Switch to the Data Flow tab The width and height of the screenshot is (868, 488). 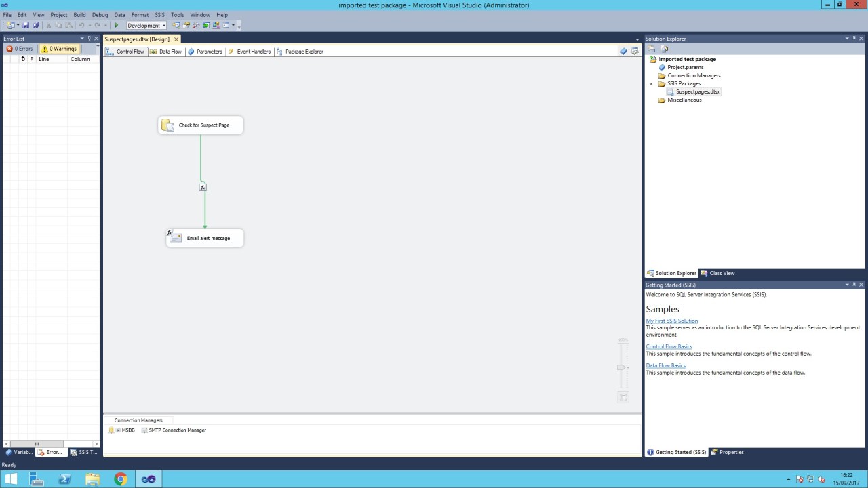tap(166, 52)
